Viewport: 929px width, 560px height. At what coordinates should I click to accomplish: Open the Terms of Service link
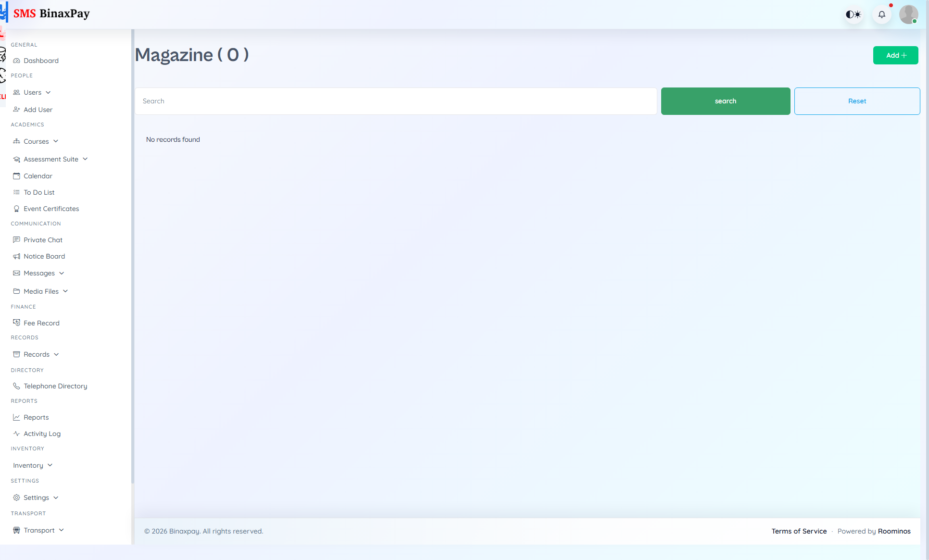799,531
